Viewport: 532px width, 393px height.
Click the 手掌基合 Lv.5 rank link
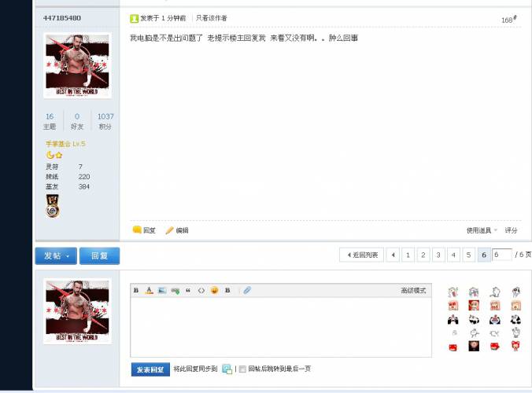[x=65, y=144]
